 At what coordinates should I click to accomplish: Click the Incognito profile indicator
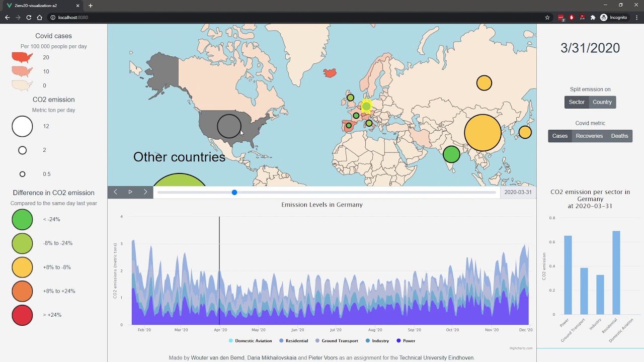click(614, 18)
